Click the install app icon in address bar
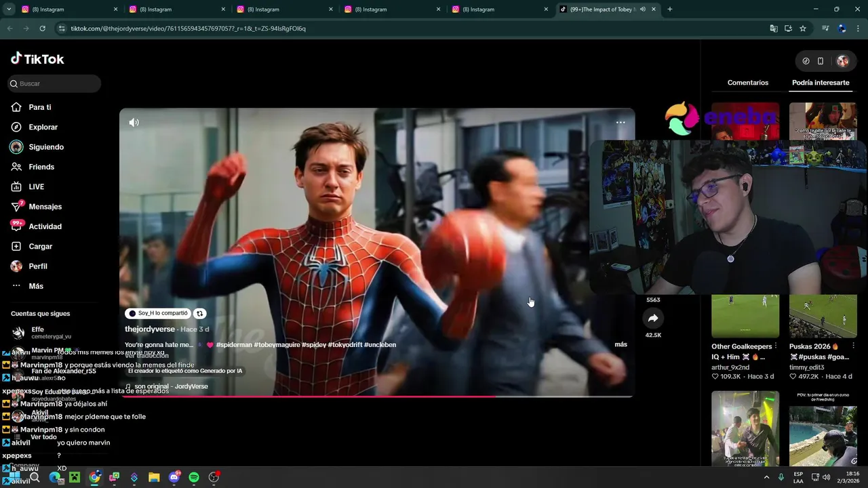The image size is (868, 488). coord(788,28)
